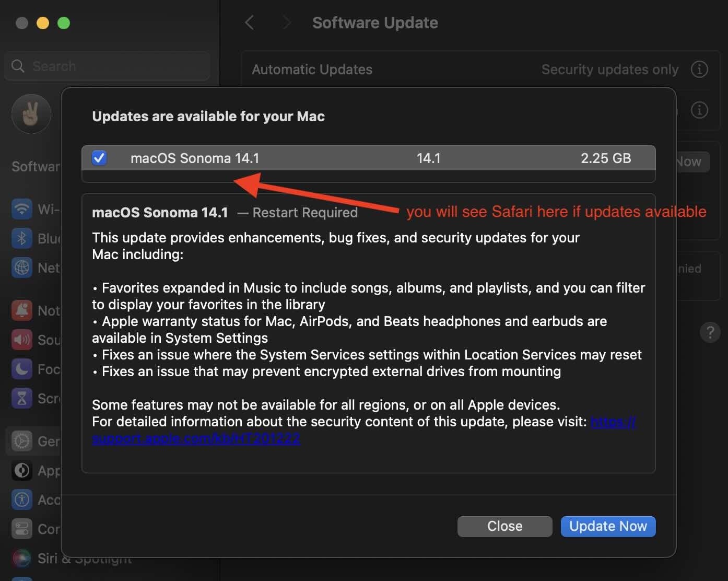This screenshot has height=581, width=728.
Task: Click Update Now
Action: (x=607, y=526)
